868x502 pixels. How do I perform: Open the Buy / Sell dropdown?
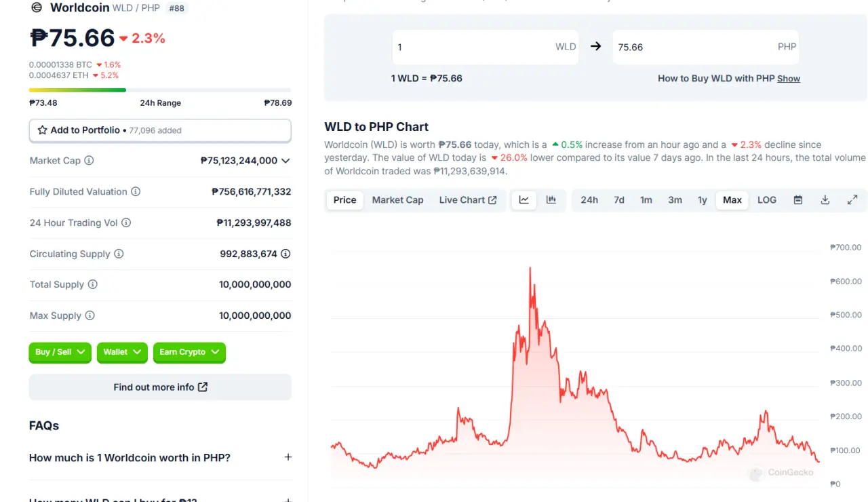60,352
